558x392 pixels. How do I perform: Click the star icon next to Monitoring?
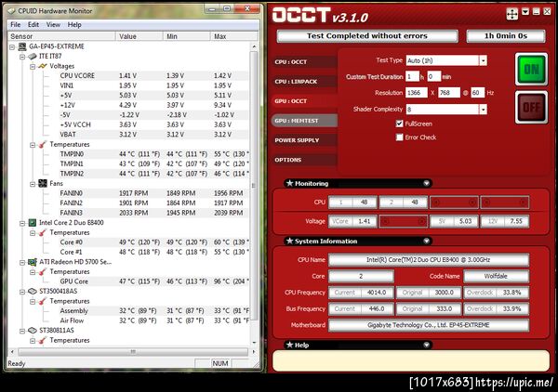(x=289, y=183)
